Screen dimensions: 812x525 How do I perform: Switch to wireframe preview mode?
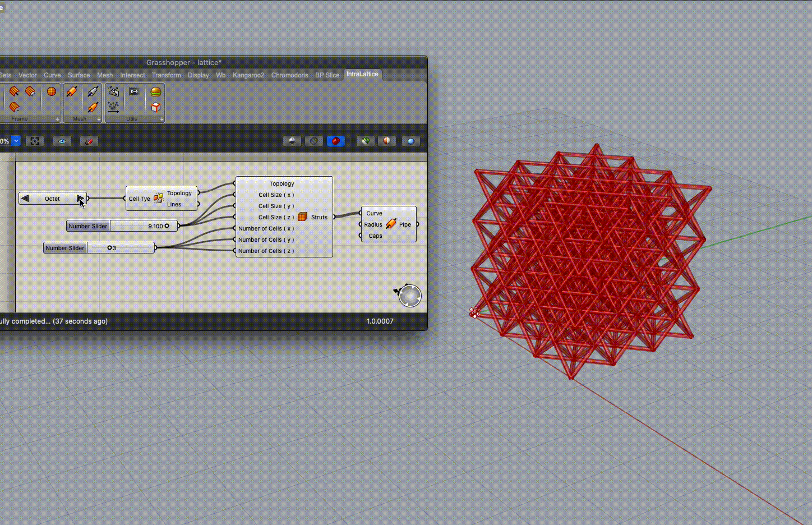click(314, 141)
